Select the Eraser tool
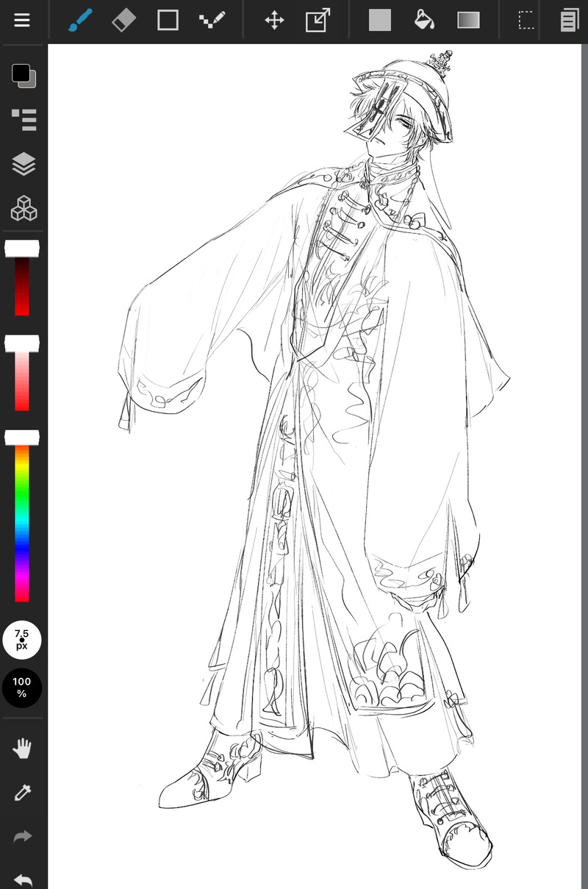 (124, 20)
